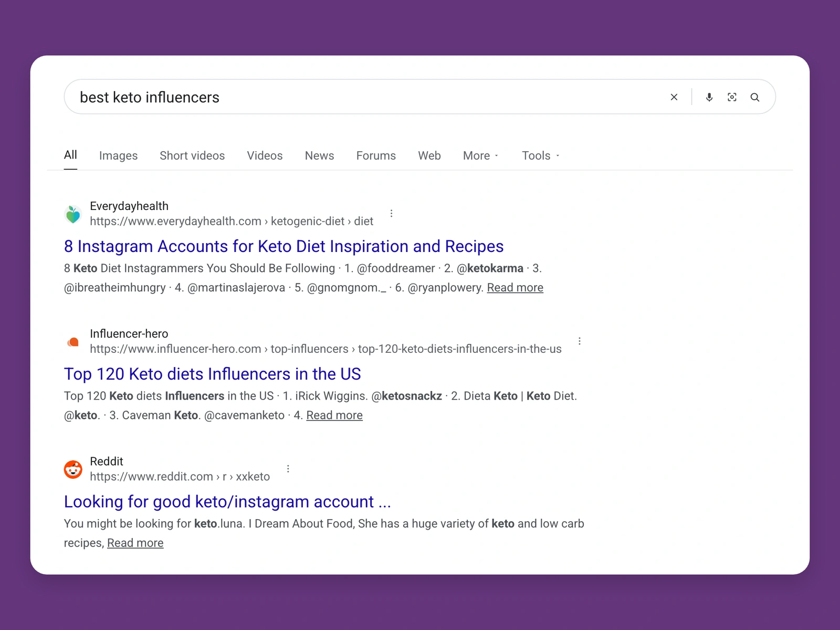Screen dimensions: 840x630
Task: Submit search with the magnifying glass icon
Action: pos(755,97)
